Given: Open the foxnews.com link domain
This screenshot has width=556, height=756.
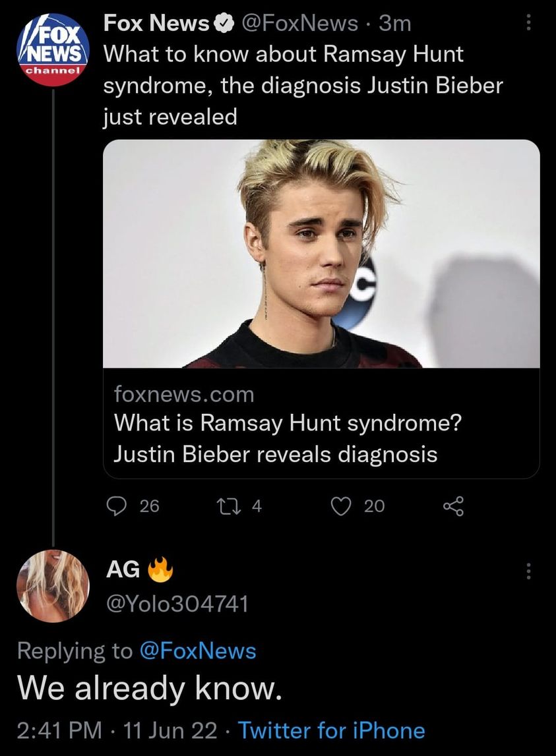Looking at the screenshot, I should tap(184, 394).
